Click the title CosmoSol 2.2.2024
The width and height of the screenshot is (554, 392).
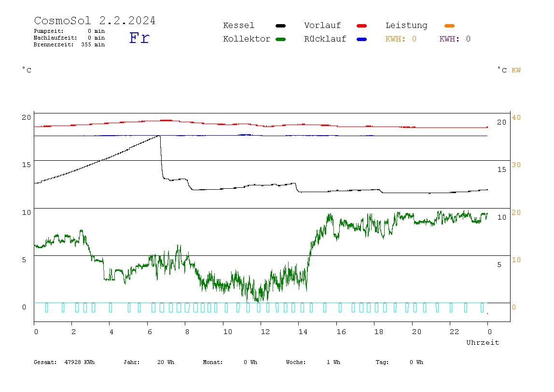(x=95, y=20)
